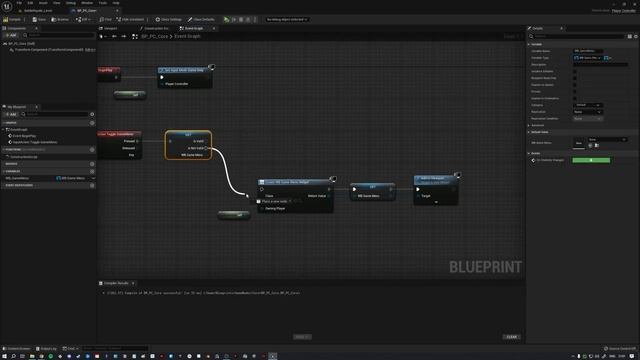The width and height of the screenshot is (640, 360).
Task: Click CLEAR button in Compiler Results
Action: [511, 337]
